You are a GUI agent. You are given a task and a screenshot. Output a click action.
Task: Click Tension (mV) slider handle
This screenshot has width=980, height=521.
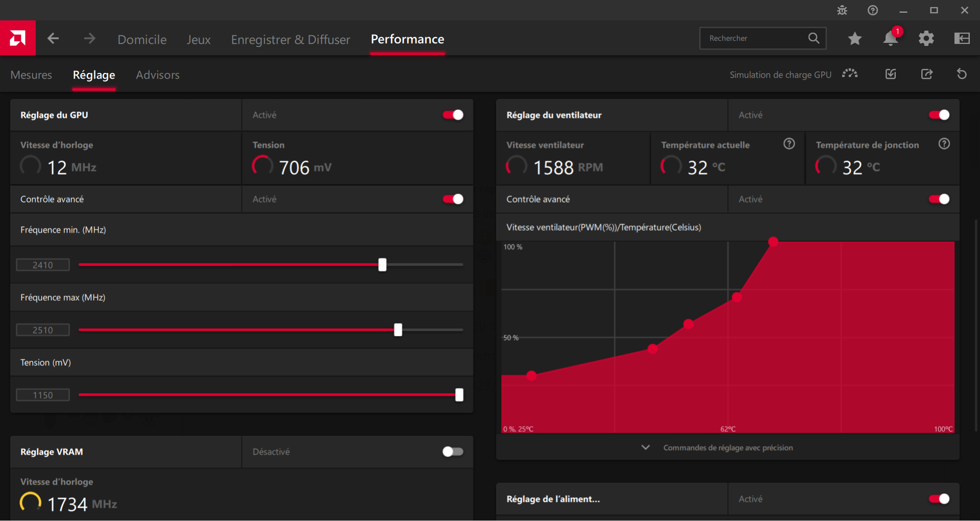coord(459,395)
